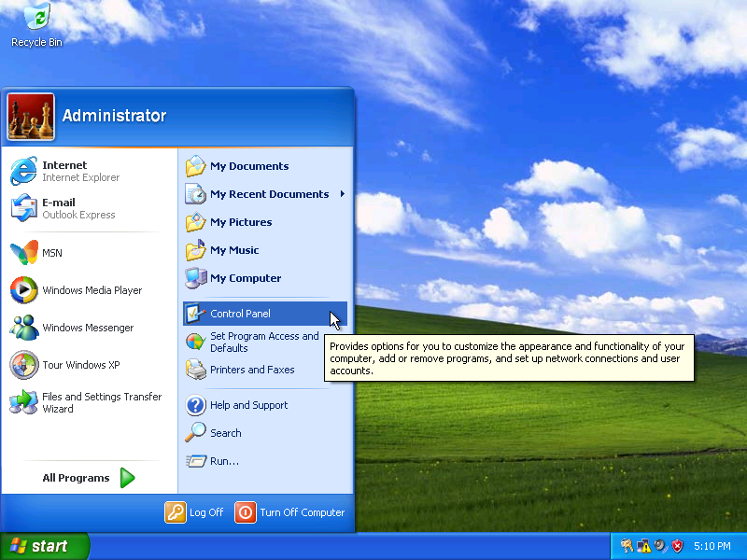Select MSN text in Start menu
This screenshot has width=747, height=560.
point(52,253)
